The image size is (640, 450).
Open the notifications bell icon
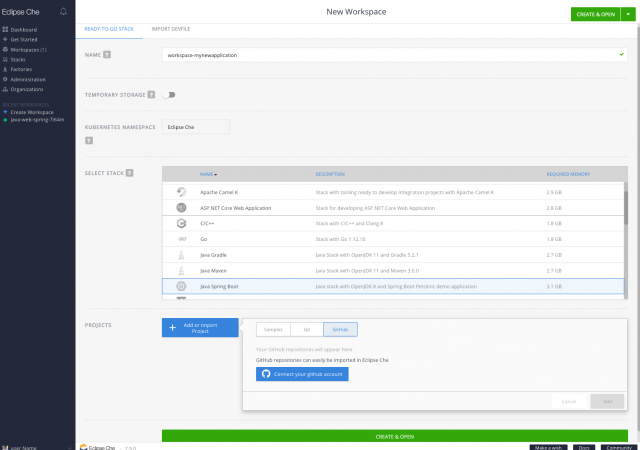(x=63, y=11)
